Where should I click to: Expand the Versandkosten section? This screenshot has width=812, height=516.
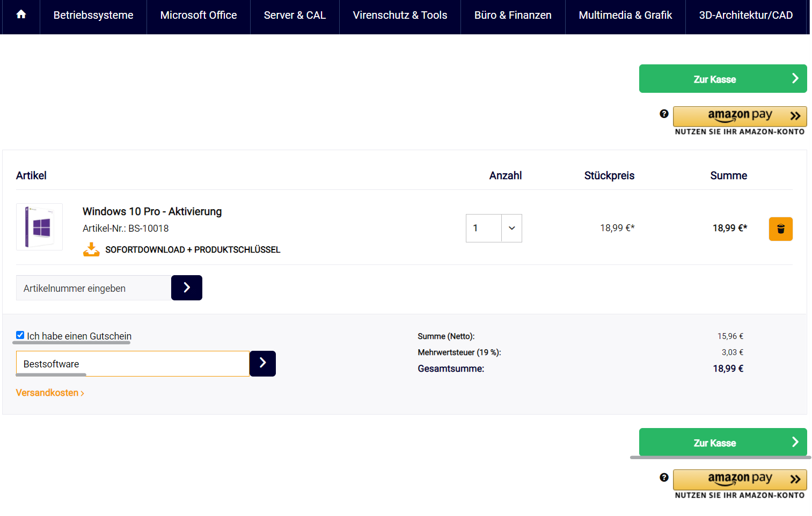[50, 393]
